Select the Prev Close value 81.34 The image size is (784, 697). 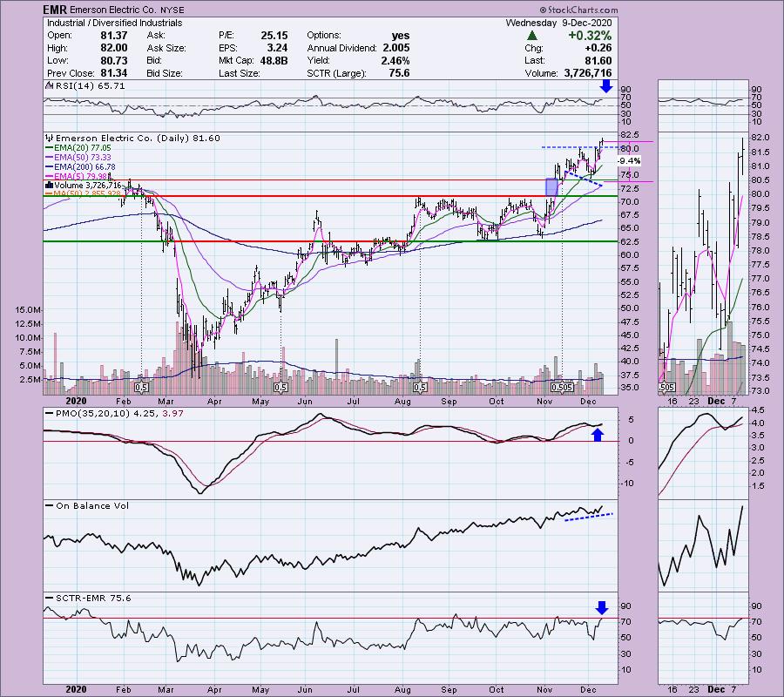(x=114, y=73)
